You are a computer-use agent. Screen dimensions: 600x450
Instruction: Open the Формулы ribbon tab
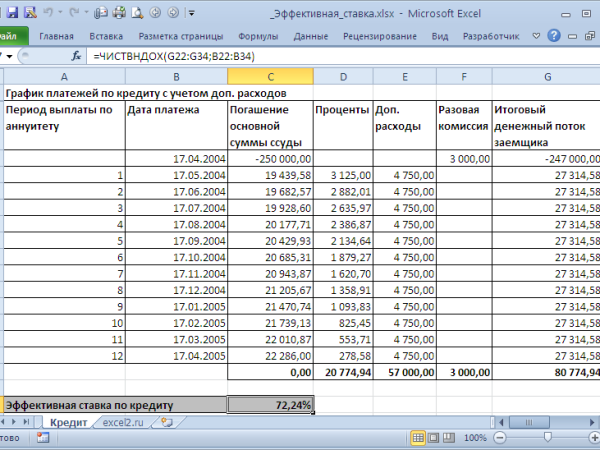coord(259,36)
